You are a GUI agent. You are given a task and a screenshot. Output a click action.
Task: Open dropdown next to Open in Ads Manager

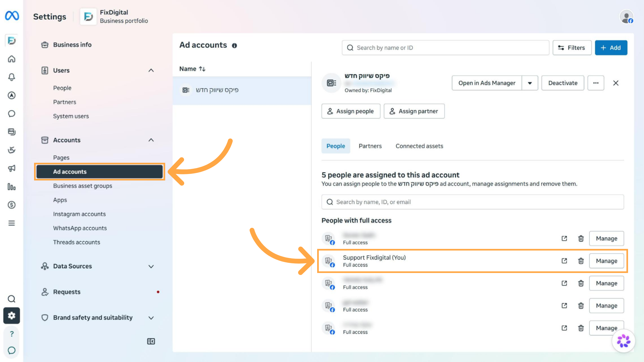(530, 83)
